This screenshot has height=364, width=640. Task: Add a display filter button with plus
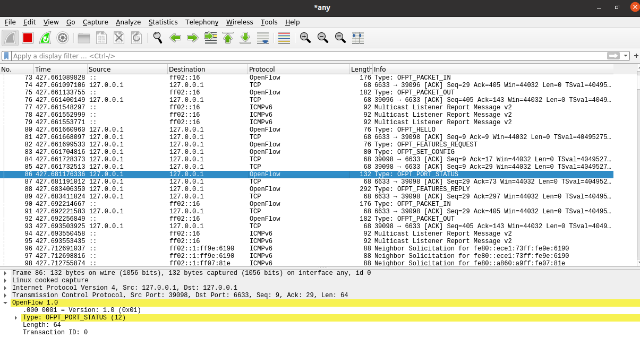pos(636,56)
